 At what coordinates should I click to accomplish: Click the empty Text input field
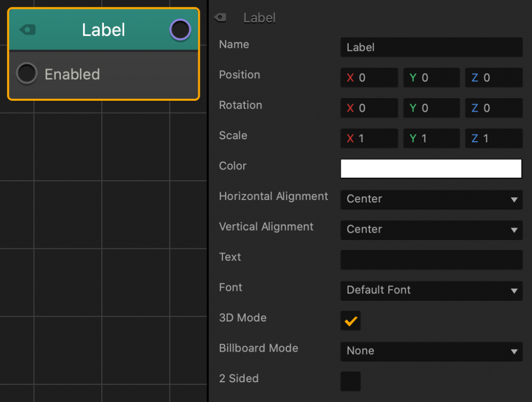(x=431, y=260)
